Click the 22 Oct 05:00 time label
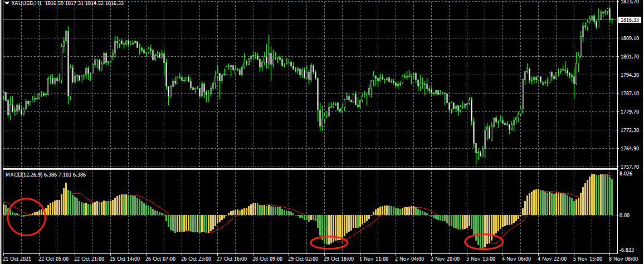Image resolution: width=644 pixels, height=264 pixels. point(52,260)
